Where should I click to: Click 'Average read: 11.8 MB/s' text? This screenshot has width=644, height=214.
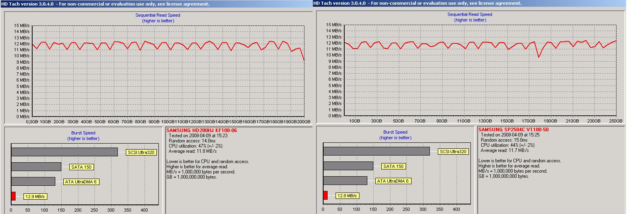click(193, 151)
